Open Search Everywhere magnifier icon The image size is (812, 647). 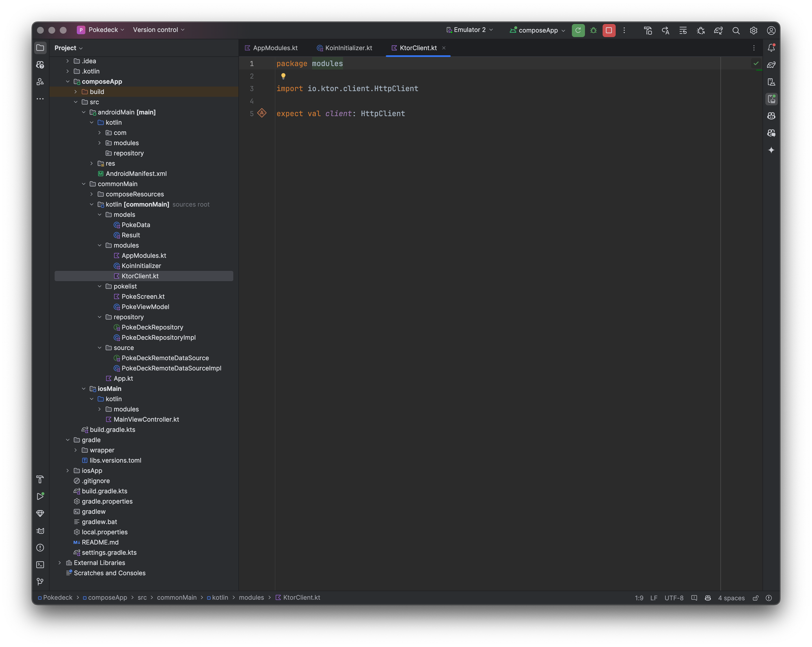(736, 30)
